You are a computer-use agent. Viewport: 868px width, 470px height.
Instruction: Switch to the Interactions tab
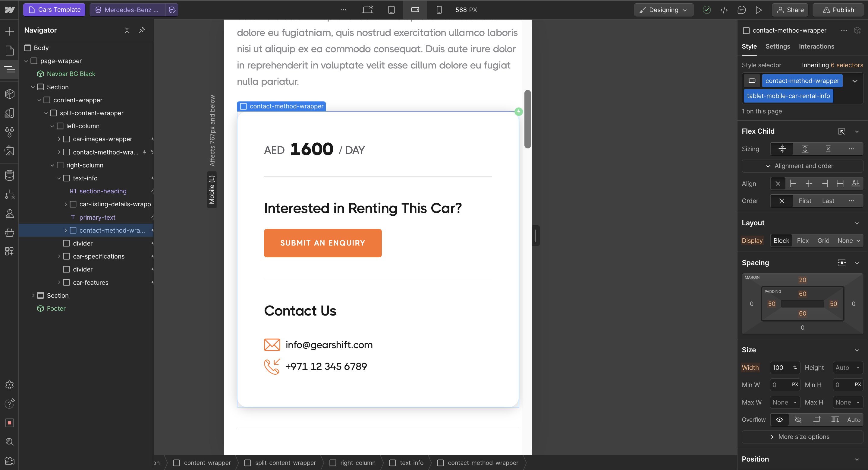click(x=816, y=46)
